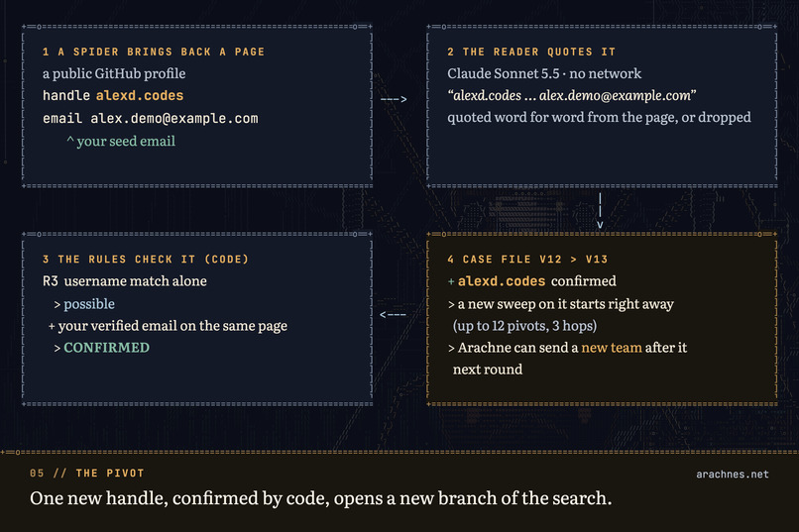Click the line "Claude Sonnet 5.5 · no network"

[x=544, y=74]
